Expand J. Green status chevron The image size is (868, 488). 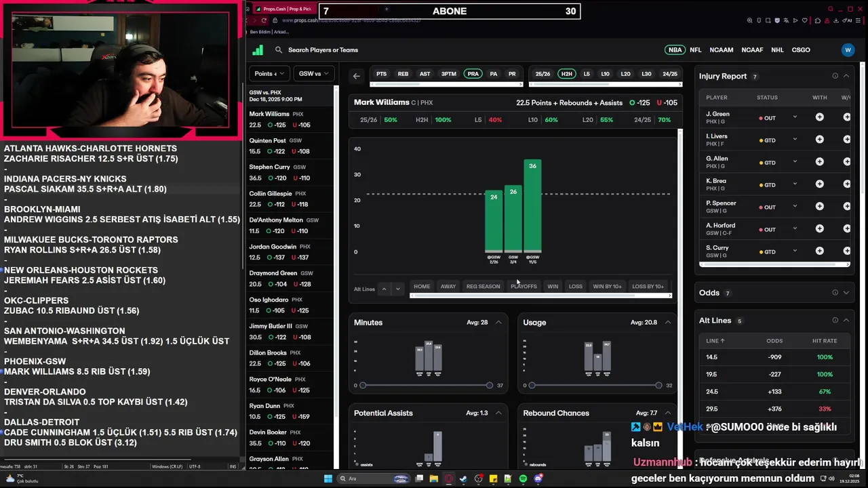coord(795,117)
